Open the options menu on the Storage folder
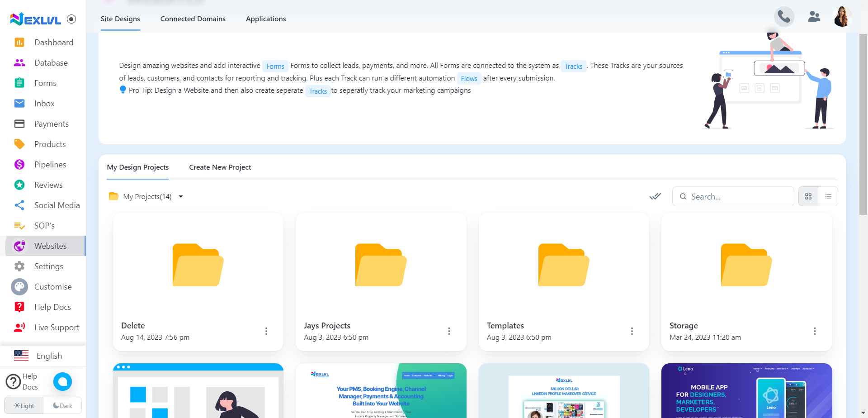The height and width of the screenshot is (418, 868). 815,331
